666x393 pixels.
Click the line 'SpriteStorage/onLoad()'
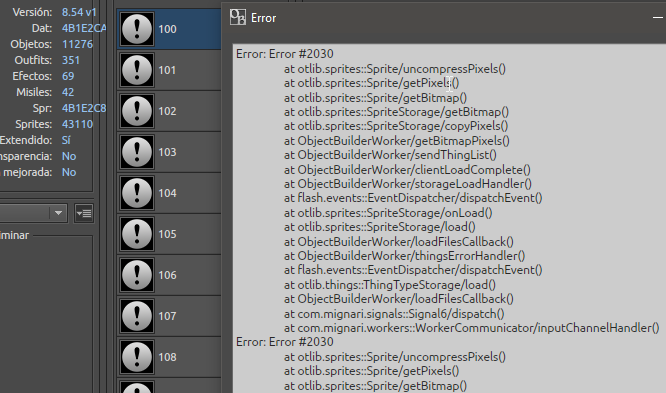tap(388, 213)
